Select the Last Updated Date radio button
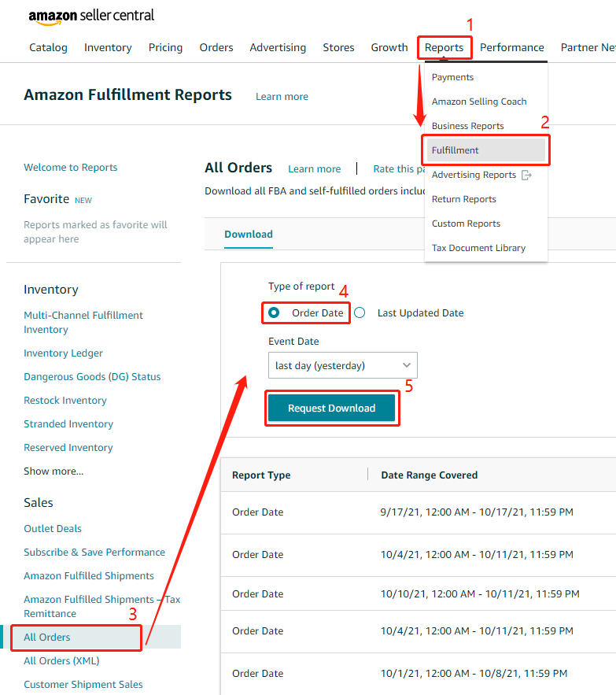616x695 pixels. click(x=360, y=313)
